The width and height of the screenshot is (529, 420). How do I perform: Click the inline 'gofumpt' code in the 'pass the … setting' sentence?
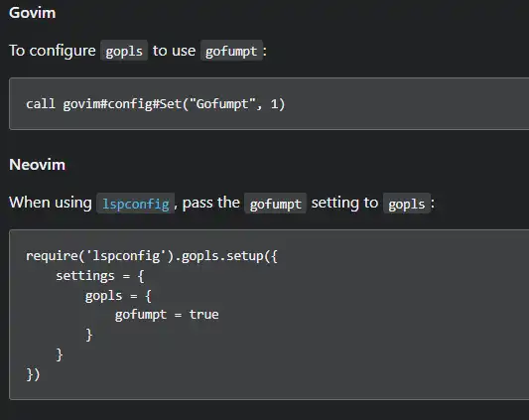point(275,204)
